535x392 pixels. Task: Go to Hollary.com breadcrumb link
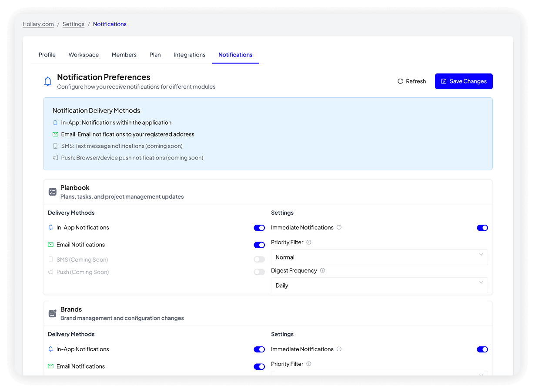point(38,24)
